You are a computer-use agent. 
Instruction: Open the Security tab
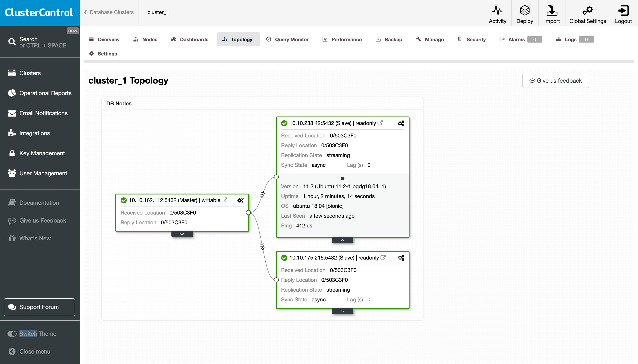pyautogui.click(x=471, y=39)
